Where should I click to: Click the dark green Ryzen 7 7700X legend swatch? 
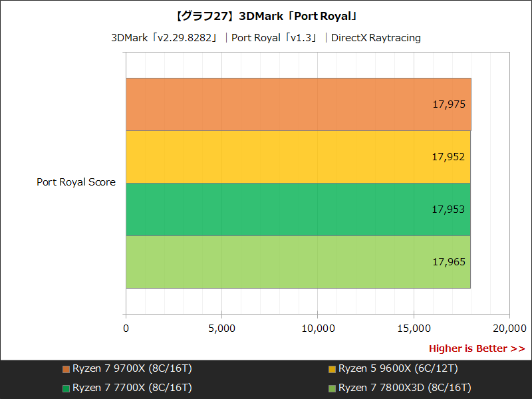pyautogui.click(x=66, y=388)
